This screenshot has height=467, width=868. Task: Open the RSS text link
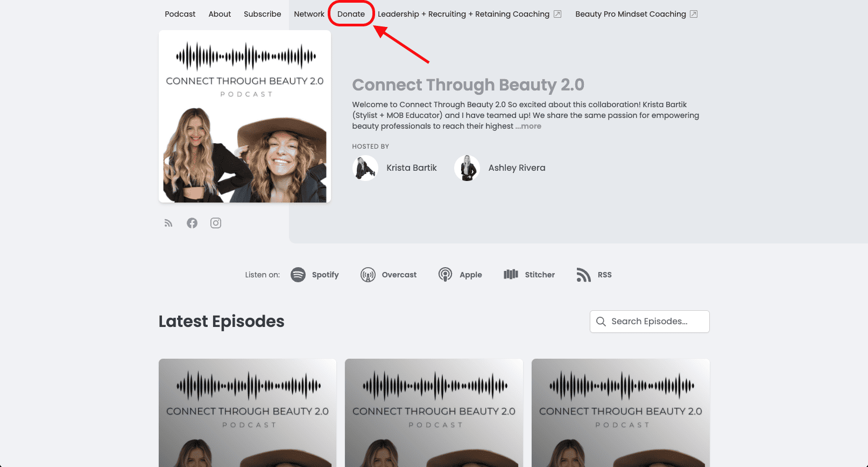click(605, 275)
